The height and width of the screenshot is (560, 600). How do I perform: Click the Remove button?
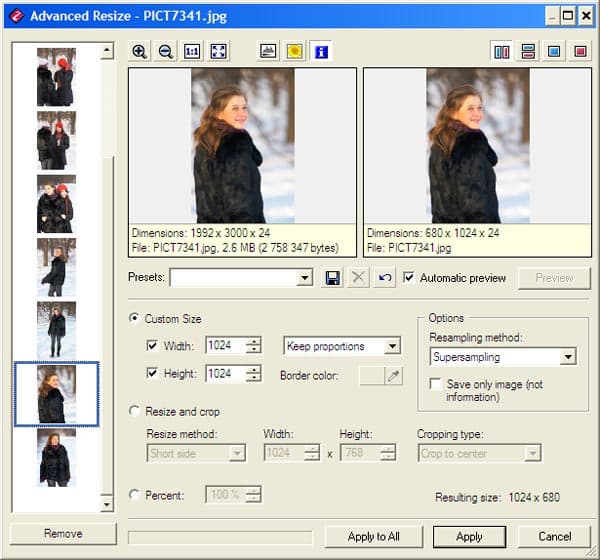(63, 534)
